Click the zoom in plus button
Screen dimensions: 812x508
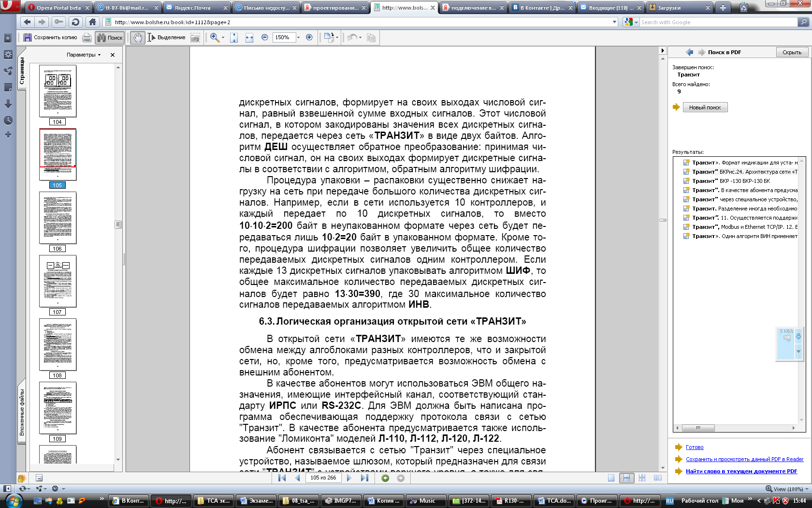click(x=309, y=37)
